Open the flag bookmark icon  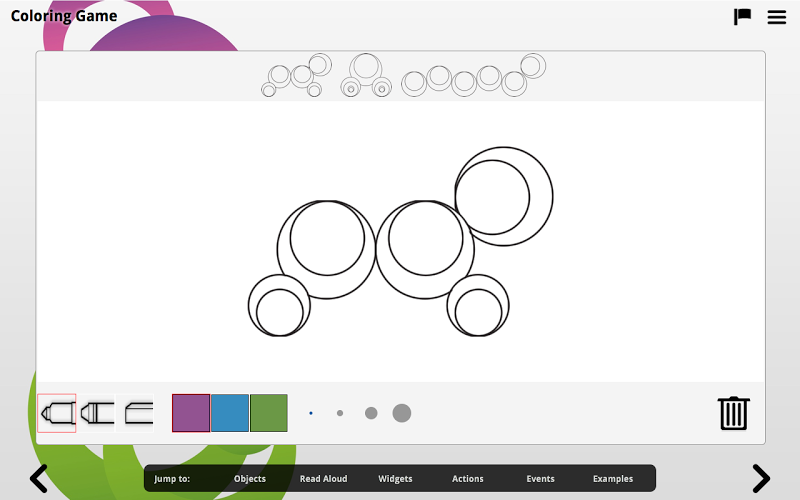(x=742, y=16)
